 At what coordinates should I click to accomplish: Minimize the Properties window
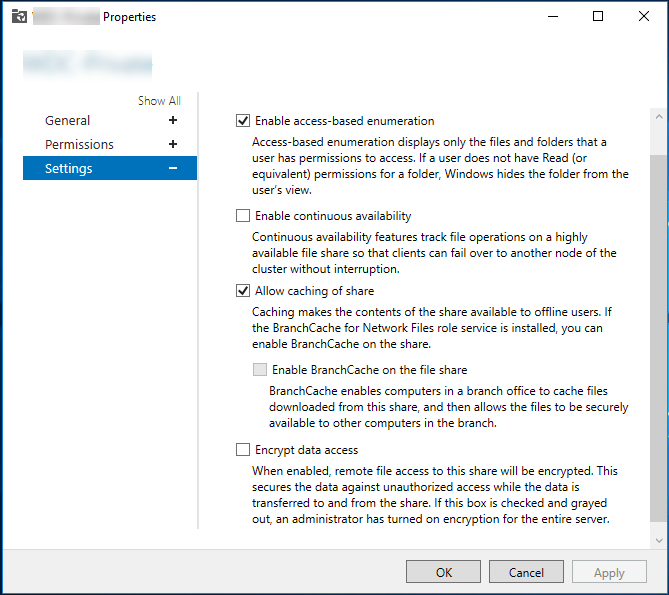(552, 17)
